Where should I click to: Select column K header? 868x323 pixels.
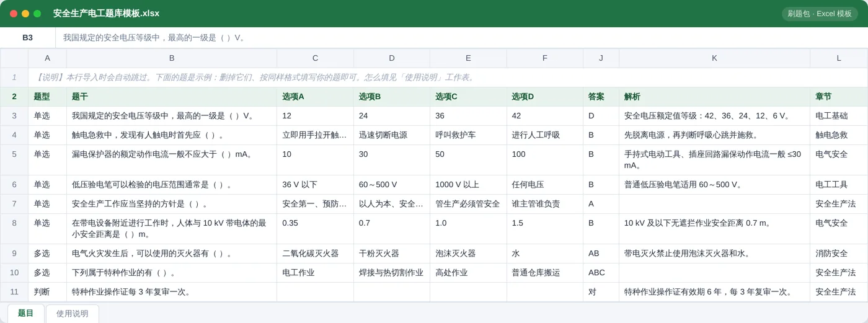click(714, 58)
